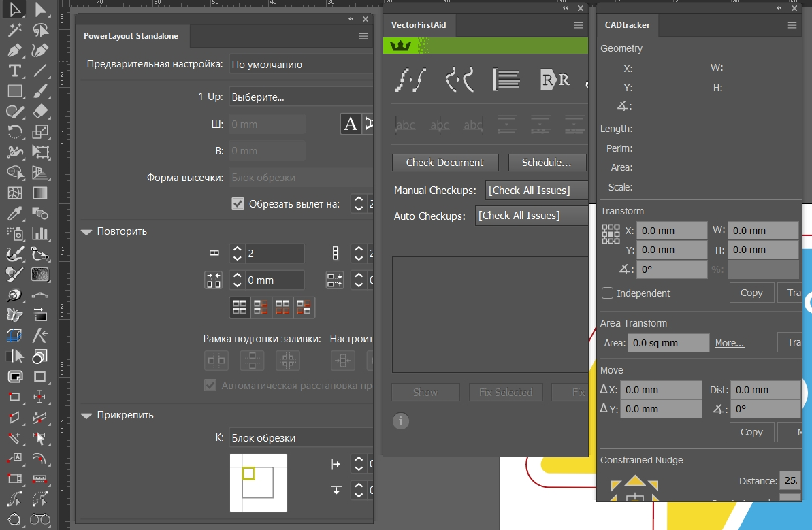
Task: Select the Column Graph tool
Action: 40,234
